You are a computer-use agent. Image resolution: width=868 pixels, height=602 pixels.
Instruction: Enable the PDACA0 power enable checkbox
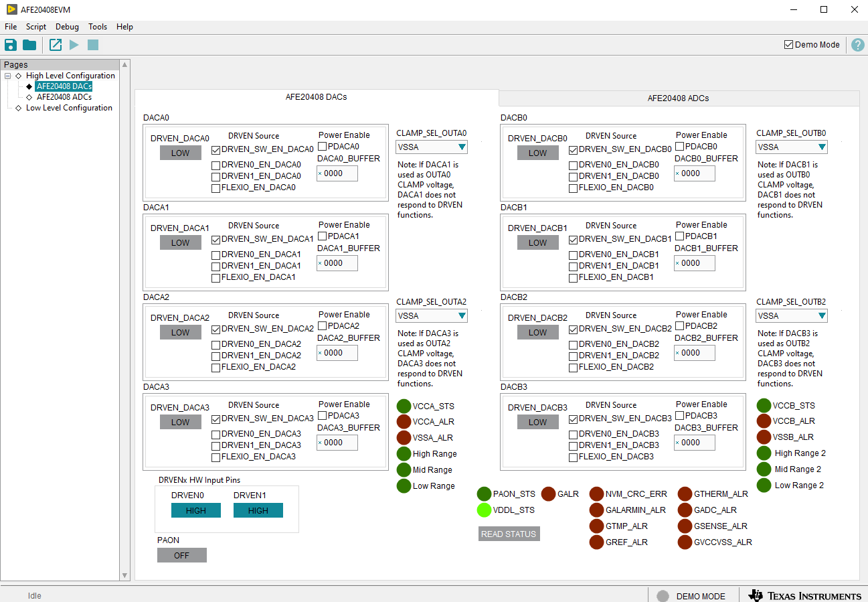pos(323,147)
